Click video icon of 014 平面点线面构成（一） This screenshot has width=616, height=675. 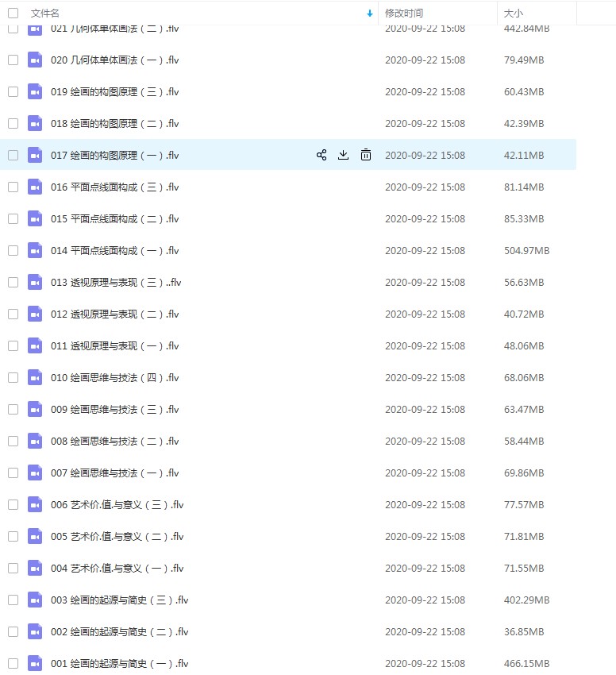[35, 250]
